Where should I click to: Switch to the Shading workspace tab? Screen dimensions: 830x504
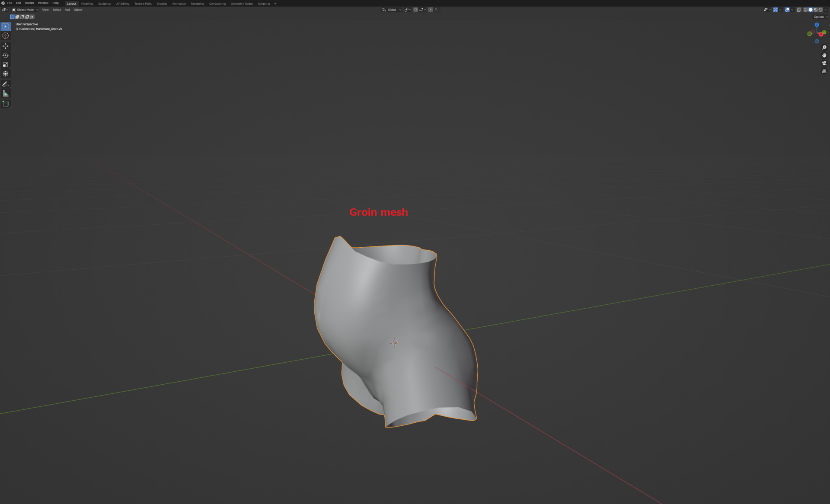[162, 3]
